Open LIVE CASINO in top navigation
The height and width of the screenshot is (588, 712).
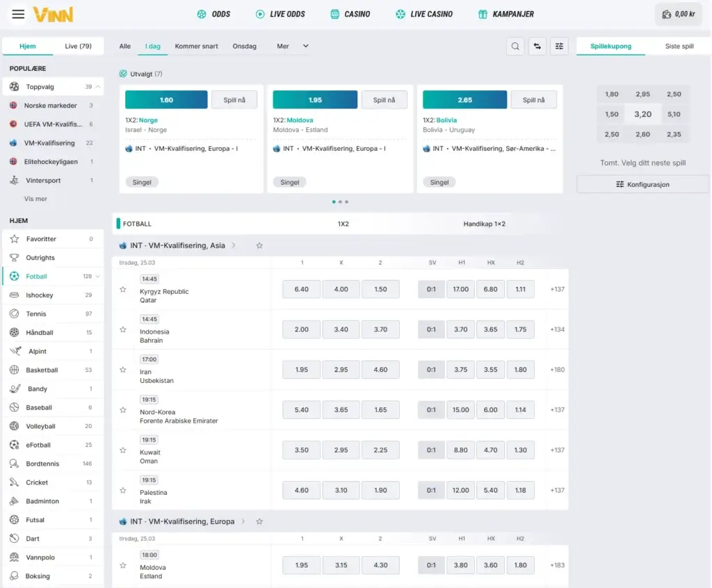[x=424, y=14]
